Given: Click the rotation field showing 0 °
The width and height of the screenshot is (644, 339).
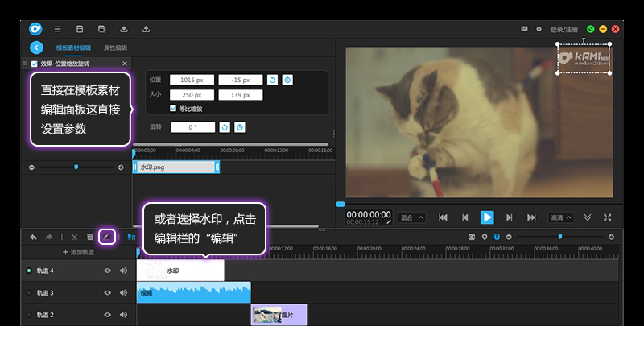Looking at the screenshot, I should pyautogui.click(x=192, y=127).
